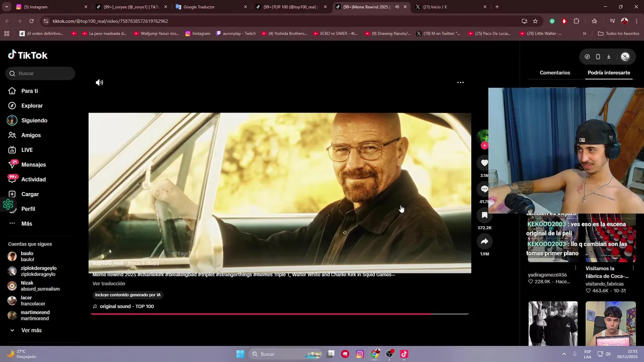This screenshot has height=362, width=644.
Task: Open the red hand extension icon
Action: pos(564,21)
